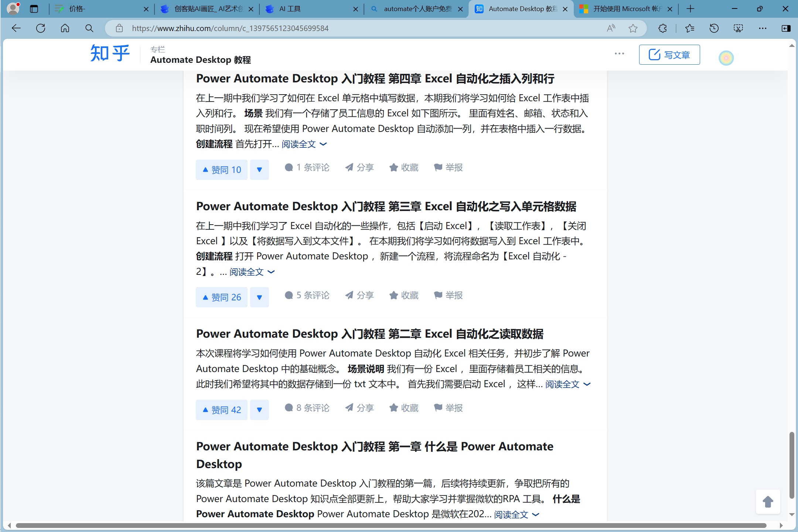Report the chapter four article 举报

(448, 168)
